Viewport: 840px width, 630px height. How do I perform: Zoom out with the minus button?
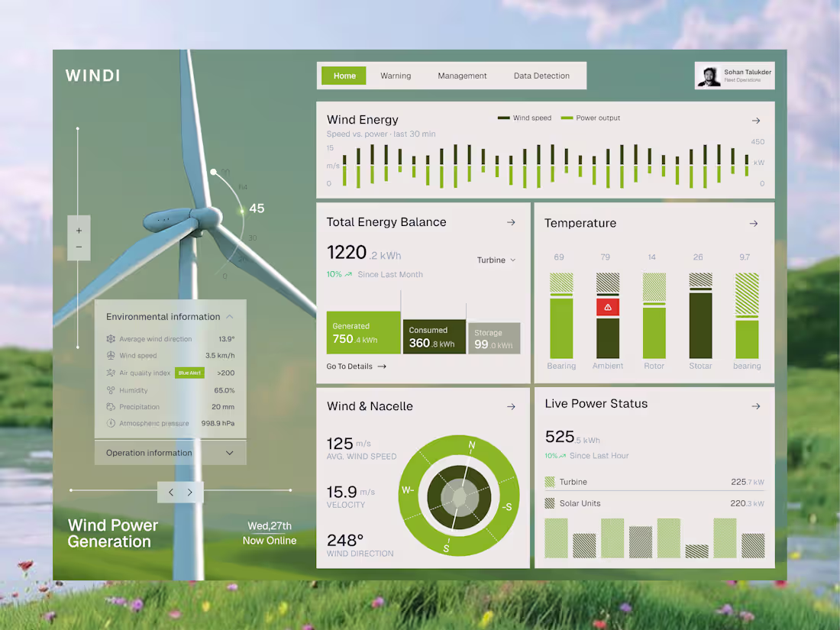(79, 247)
